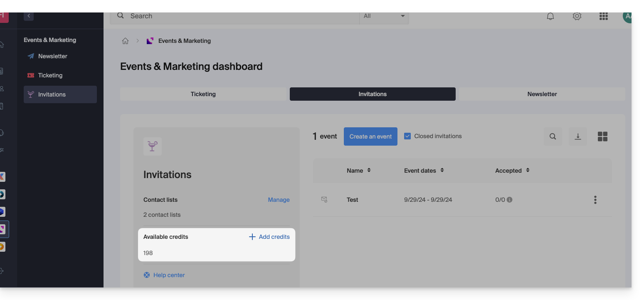Image resolution: width=644 pixels, height=300 pixels.
Task: Uncheck the Closed invitations checkbox
Action: pos(407,136)
